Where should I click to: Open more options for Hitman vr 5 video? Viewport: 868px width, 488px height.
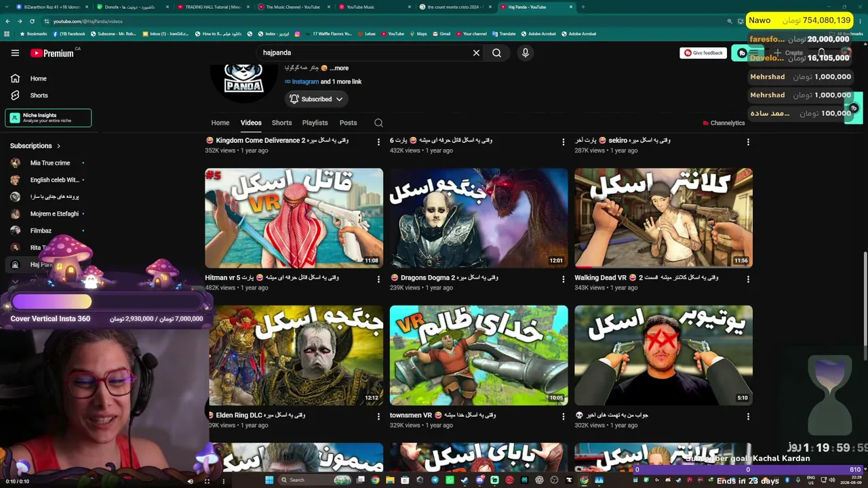click(x=378, y=279)
